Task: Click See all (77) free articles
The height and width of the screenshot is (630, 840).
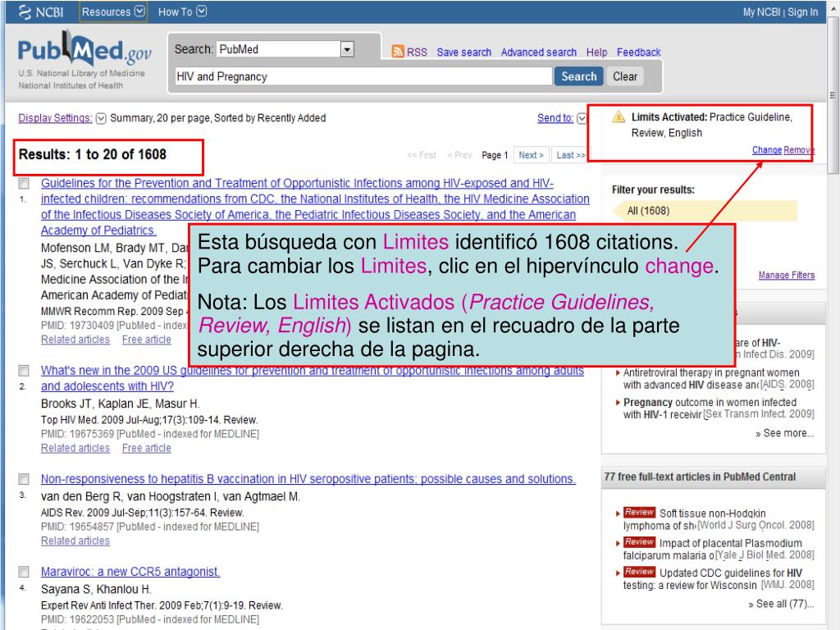Action: pyautogui.click(x=781, y=604)
